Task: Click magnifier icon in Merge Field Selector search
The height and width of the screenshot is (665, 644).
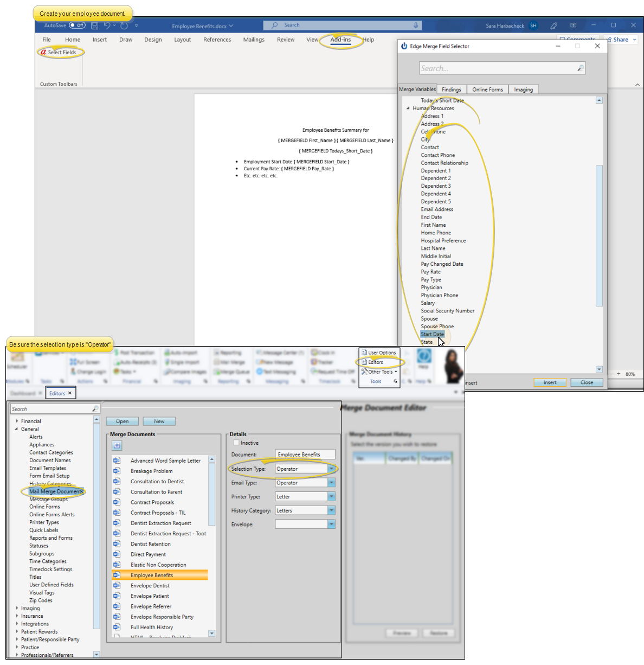Action: tap(581, 68)
